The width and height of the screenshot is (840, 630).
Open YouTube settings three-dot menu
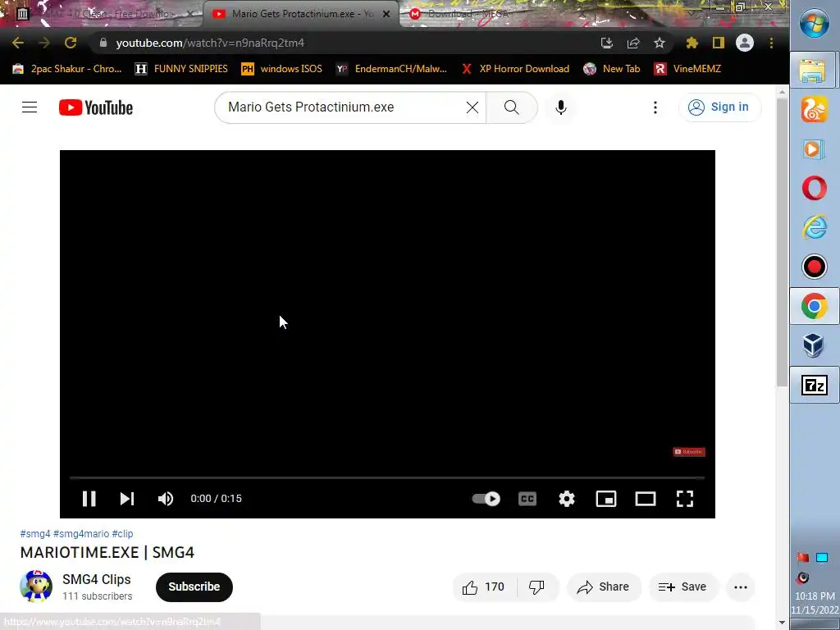(x=655, y=107)
